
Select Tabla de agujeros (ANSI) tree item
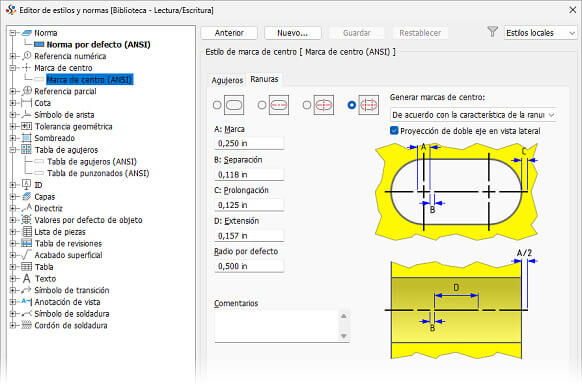[92, 161]
